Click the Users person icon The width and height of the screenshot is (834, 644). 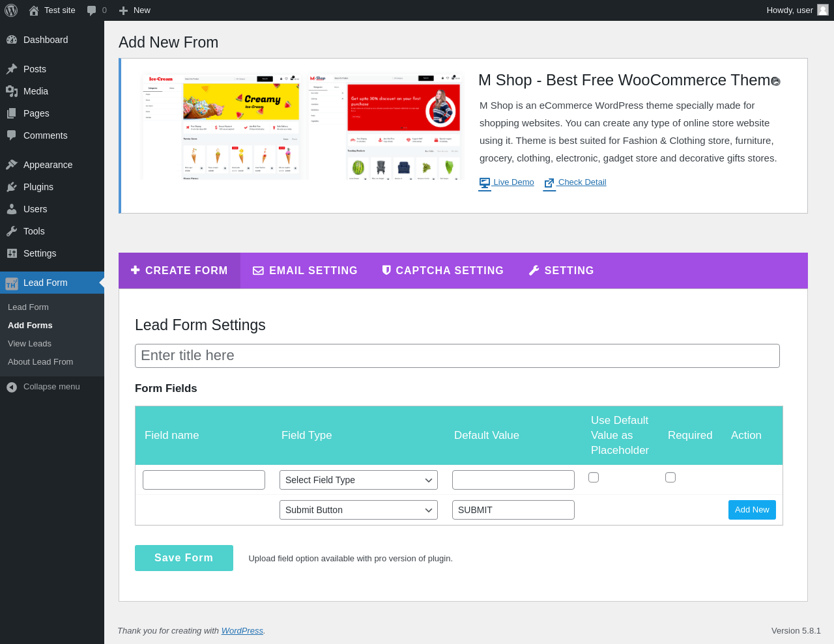point(12,209)
